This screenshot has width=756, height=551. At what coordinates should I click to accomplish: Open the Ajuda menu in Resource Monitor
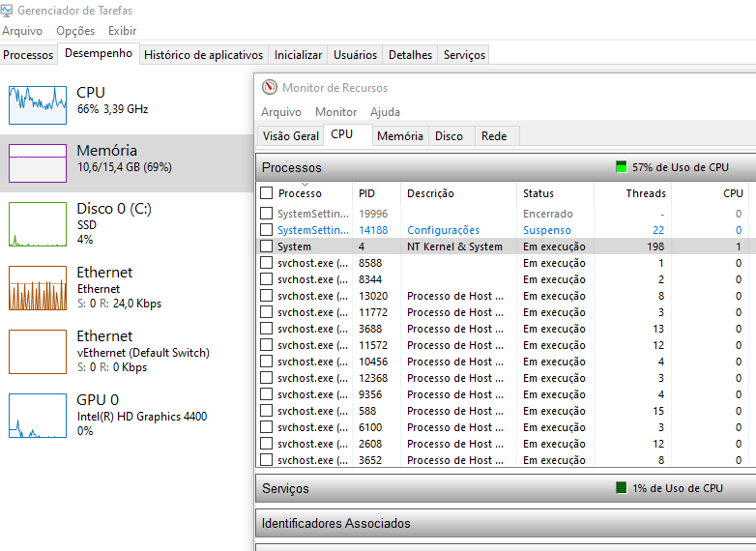pos(385,112)
